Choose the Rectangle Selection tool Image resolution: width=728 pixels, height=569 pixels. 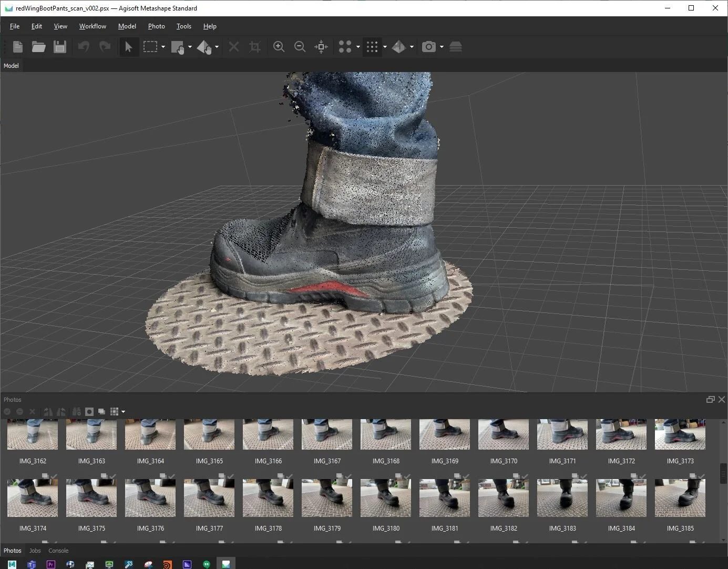pyautogui.click(x=150, y=47)
